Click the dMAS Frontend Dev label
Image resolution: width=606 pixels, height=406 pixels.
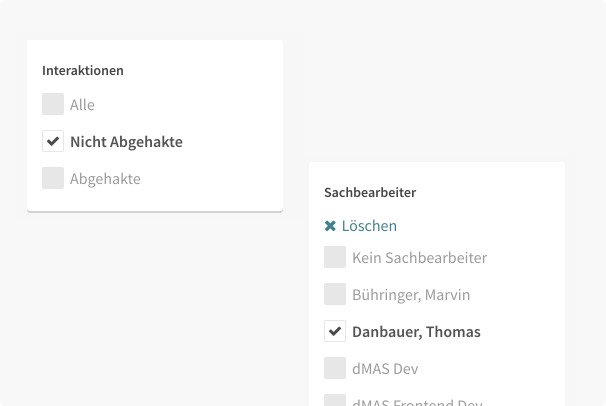point(417,402)
